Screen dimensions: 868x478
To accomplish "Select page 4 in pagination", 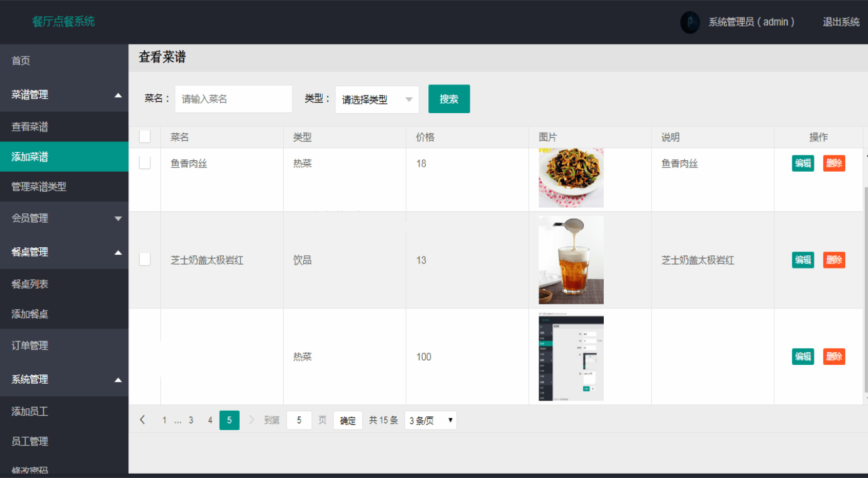I will click(x=209, y=420).
